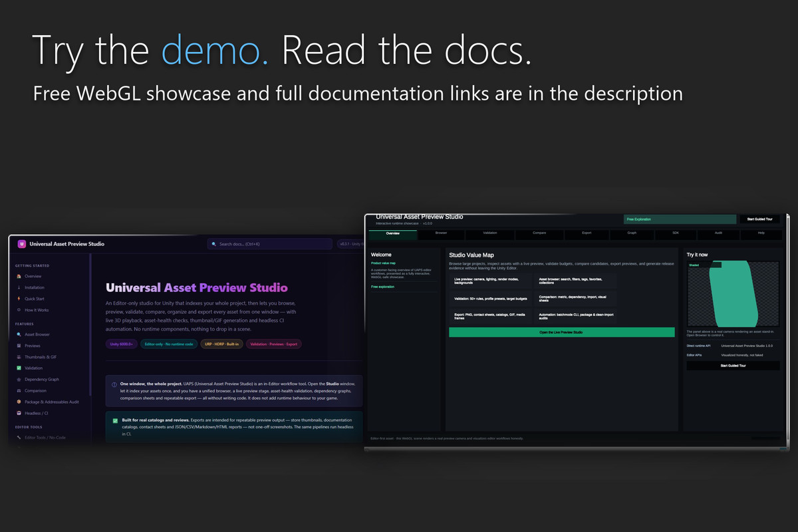
Task: Click Product value map link in Welcome
Action: coord(383,263)
